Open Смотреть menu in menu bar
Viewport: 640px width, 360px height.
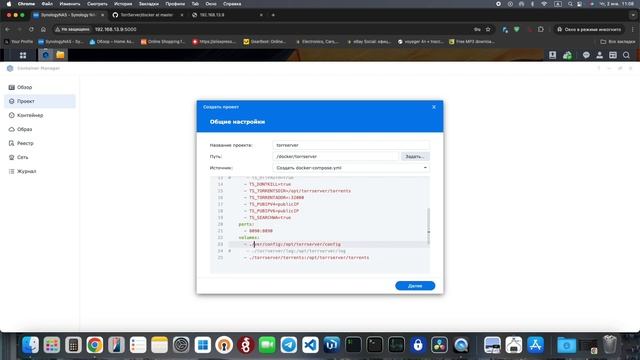[97, 4]
